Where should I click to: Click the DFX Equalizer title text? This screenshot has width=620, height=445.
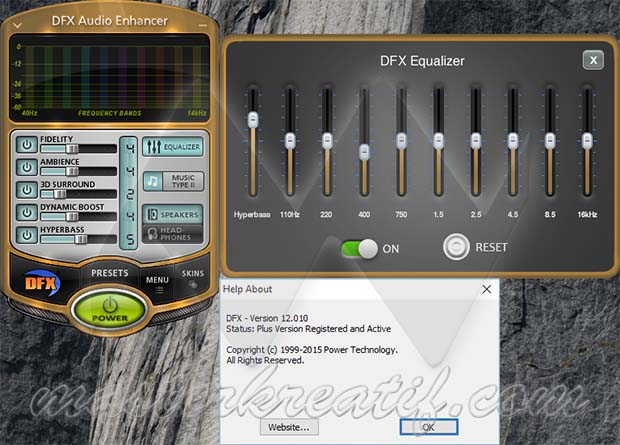[422, 61]
